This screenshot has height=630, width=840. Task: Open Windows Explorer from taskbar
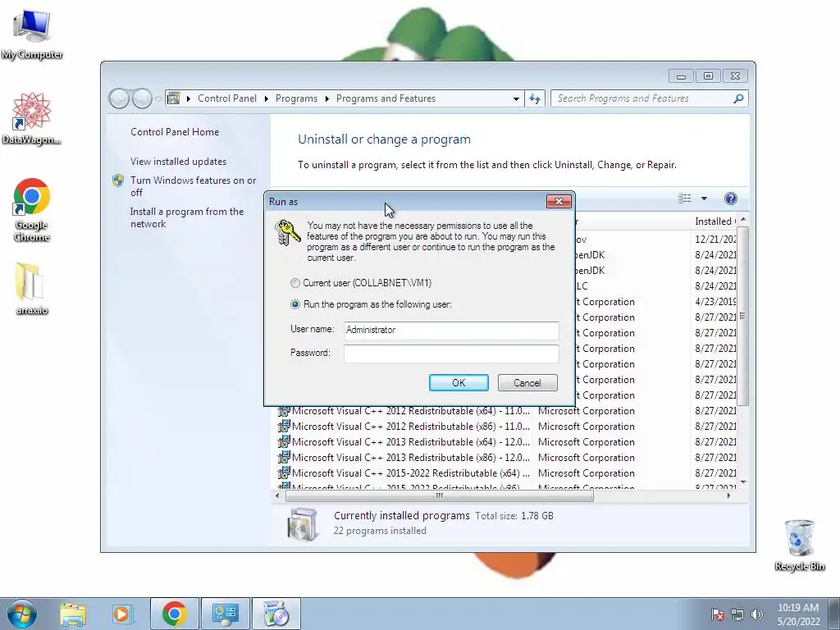pos(73,614)
